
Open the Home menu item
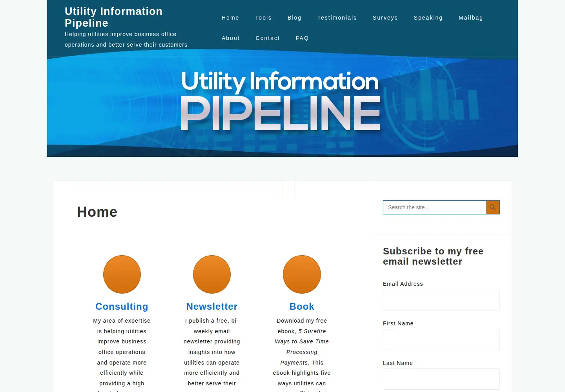230,18
